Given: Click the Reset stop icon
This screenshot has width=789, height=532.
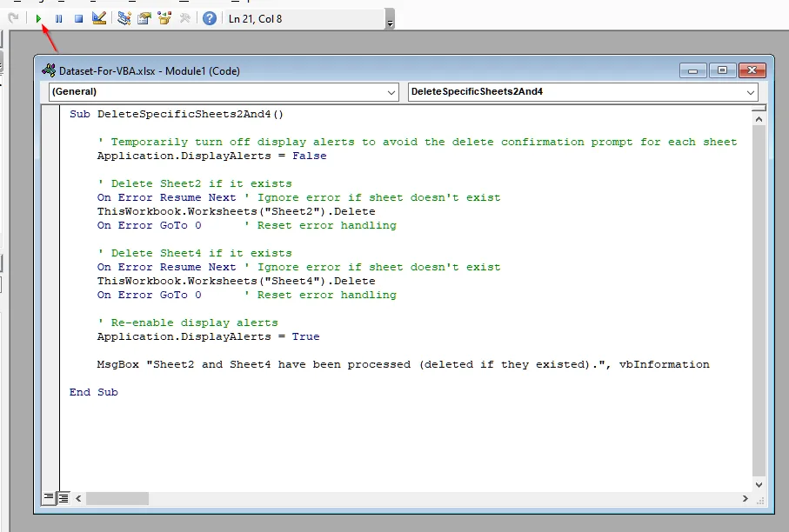Looking at the screenshot, I should pyautogui.click(x=78, y=18).
